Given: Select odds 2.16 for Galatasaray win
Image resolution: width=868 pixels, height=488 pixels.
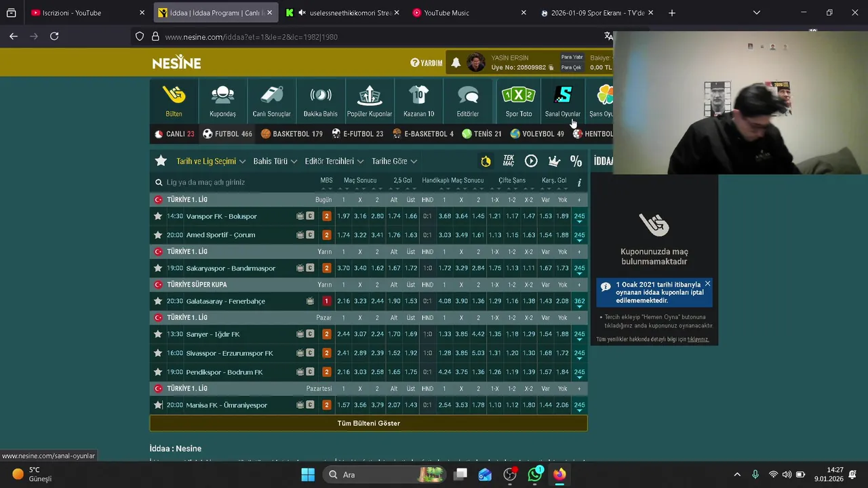Looking at the screenshot, I should (x=343, y=301).
